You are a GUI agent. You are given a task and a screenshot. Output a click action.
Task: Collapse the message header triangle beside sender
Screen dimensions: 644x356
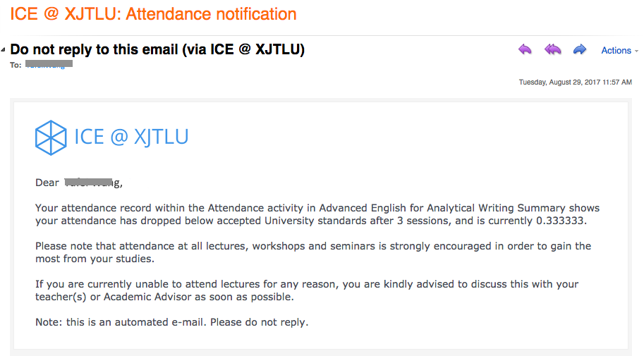tap(4, 49)
